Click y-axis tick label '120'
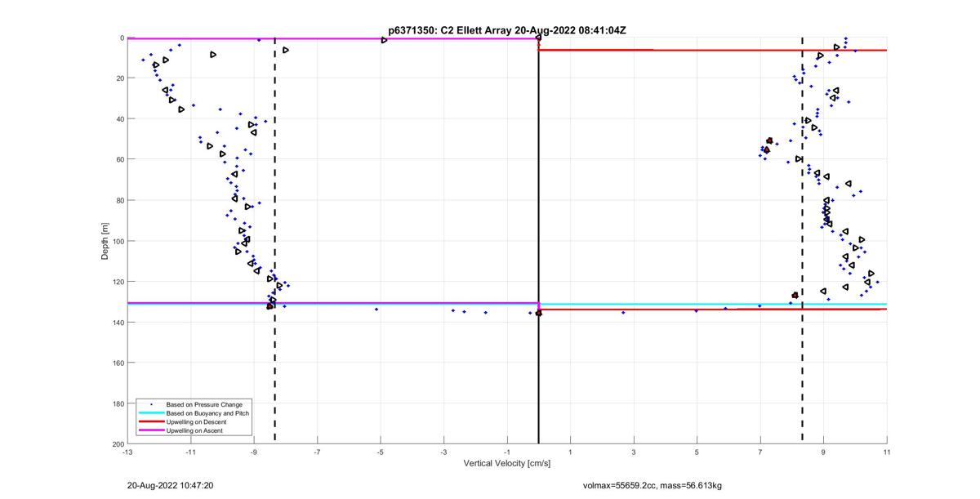 coord(118,282)
